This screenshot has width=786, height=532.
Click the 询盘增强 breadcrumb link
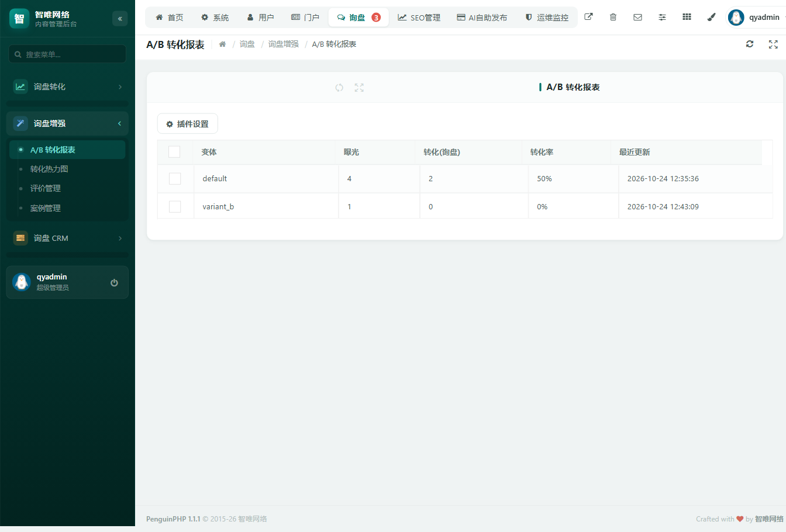[283, 44]
